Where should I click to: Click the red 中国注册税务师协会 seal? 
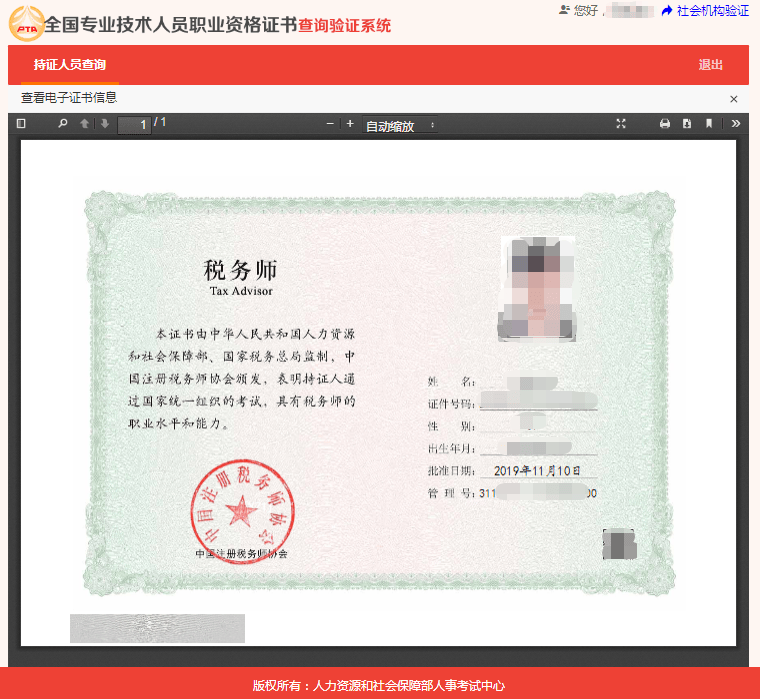point(242,511)
